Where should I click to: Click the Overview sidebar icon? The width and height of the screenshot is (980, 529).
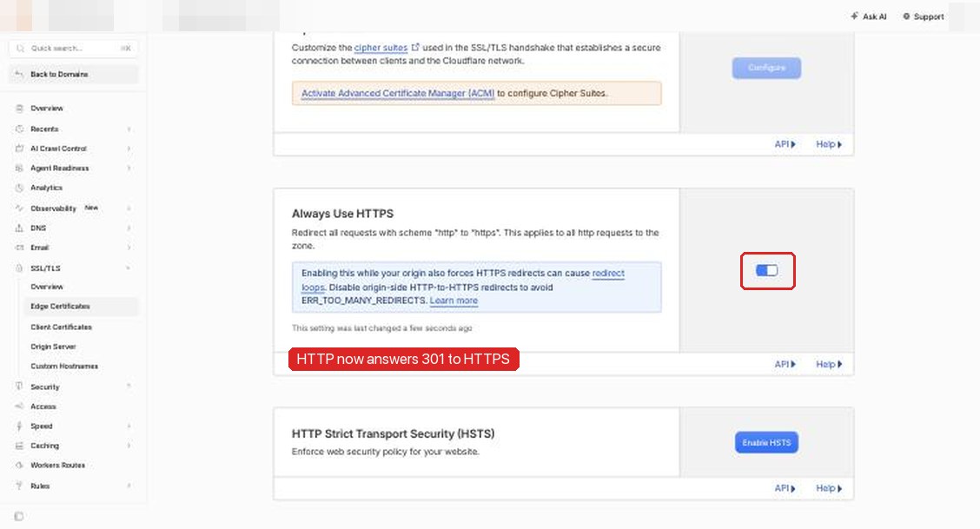[19, 108]
